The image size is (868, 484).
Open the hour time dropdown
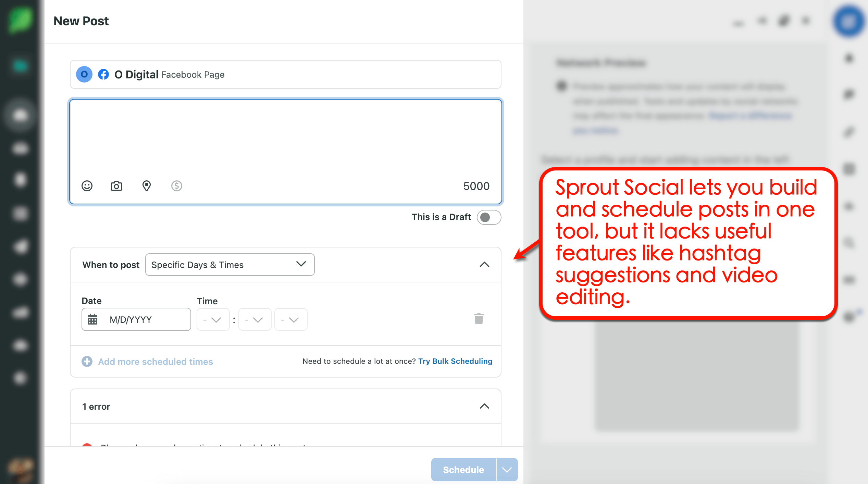213,319
